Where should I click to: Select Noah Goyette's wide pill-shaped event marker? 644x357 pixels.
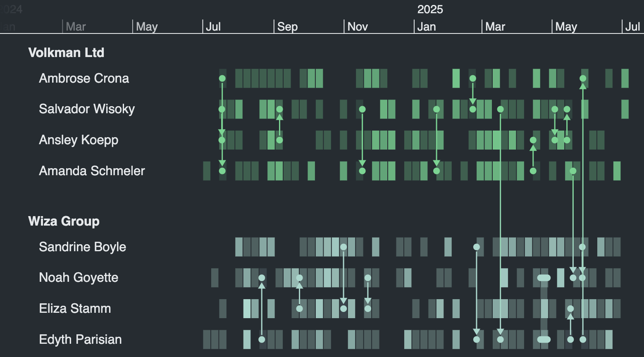pyautogui.click(x=544, y=278)
